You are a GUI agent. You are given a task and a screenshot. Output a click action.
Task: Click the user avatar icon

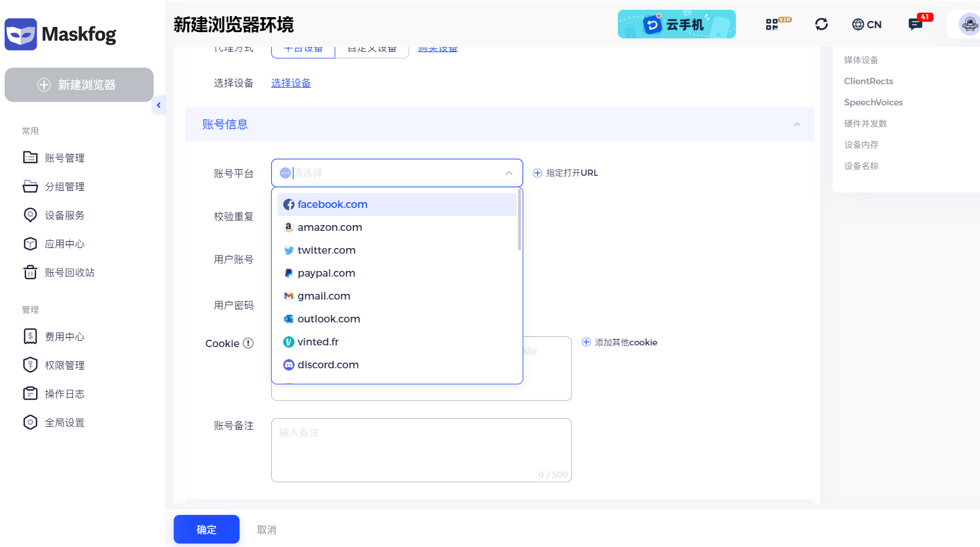[970, 24]
